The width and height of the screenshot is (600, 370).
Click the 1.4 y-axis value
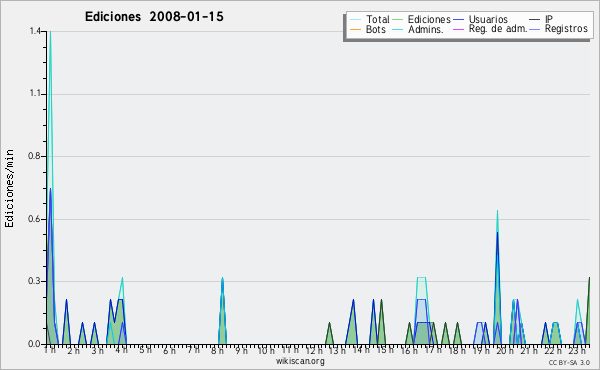point(35,31)
